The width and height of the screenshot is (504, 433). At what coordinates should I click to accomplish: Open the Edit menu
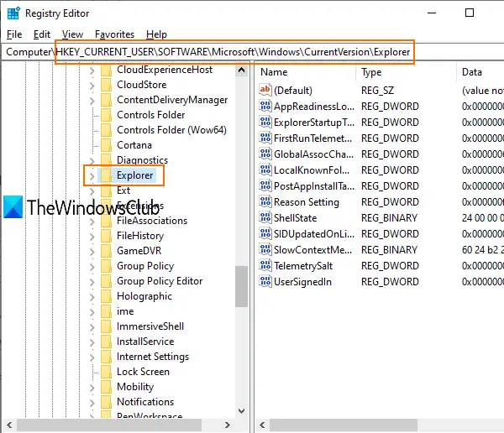click(x=42, y=34)
